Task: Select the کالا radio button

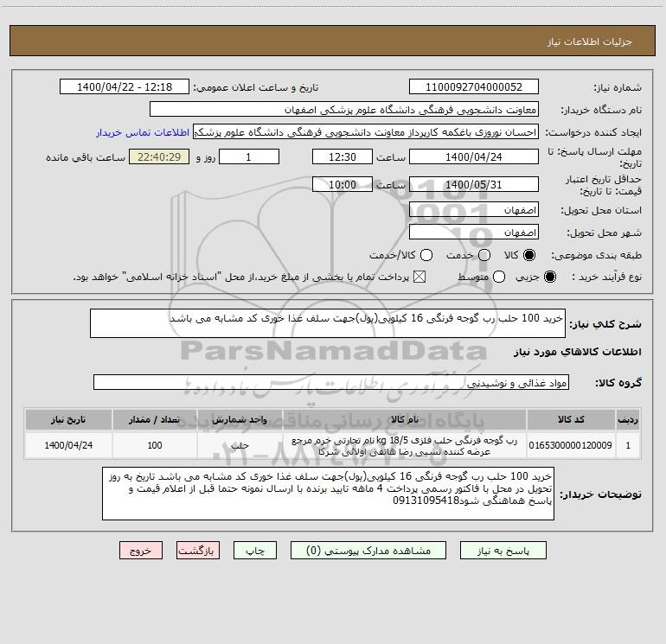Action: (x=529, y=255)
